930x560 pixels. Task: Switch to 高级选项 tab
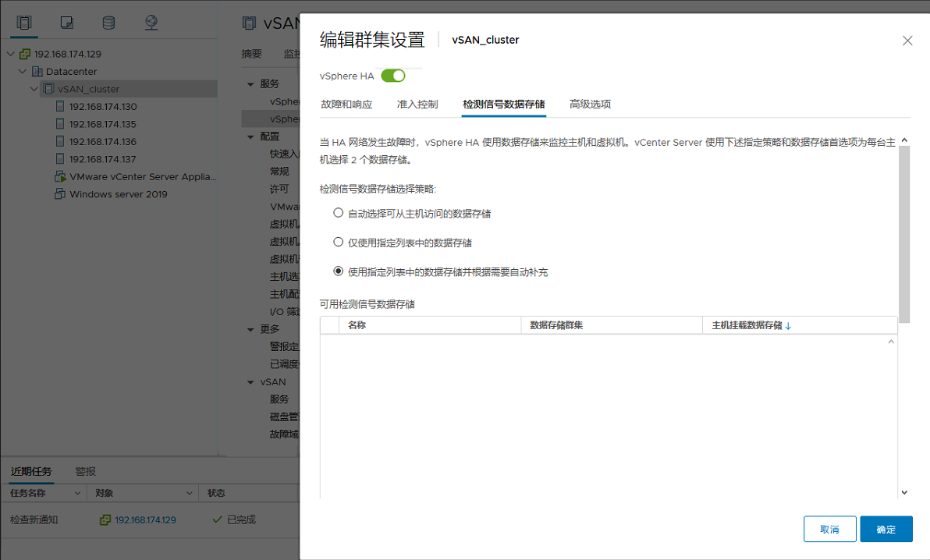point(590,105)
